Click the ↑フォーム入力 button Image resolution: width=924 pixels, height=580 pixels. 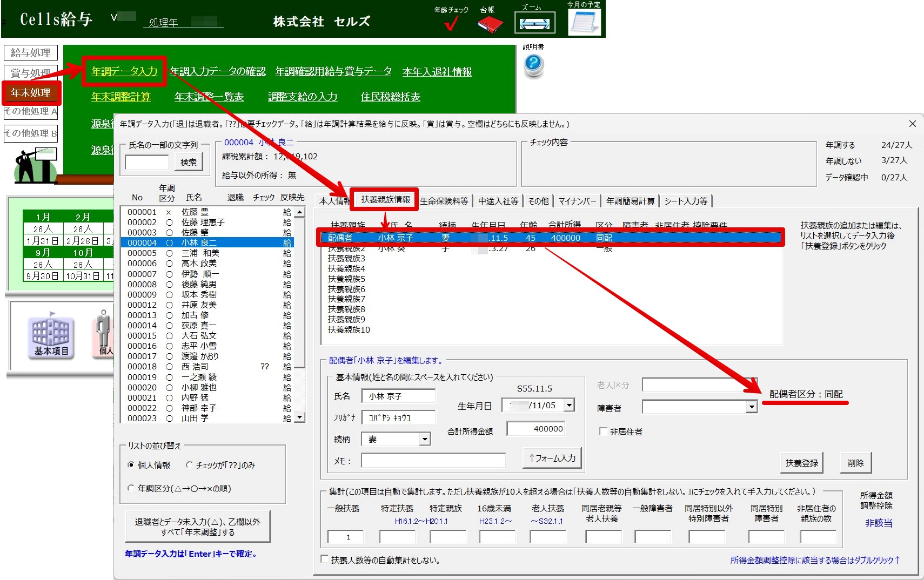click(552, 458)
